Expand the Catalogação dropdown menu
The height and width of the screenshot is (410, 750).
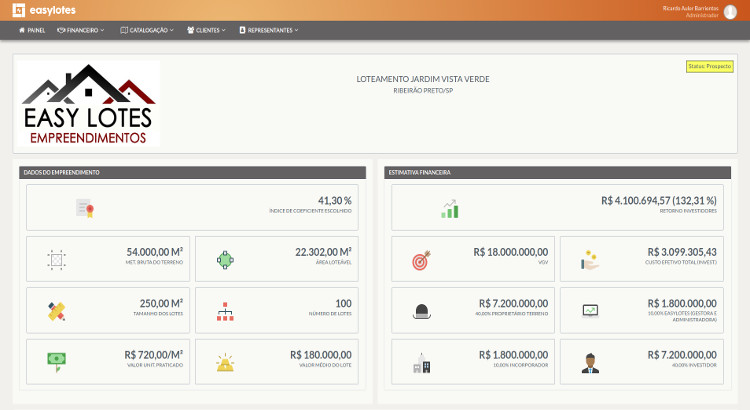pyautogui.click(x=147, y=30)
